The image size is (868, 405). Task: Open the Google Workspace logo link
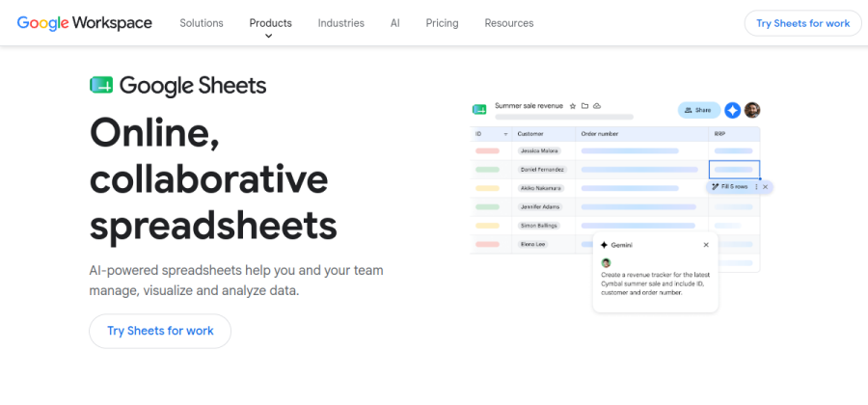point(84,23)
